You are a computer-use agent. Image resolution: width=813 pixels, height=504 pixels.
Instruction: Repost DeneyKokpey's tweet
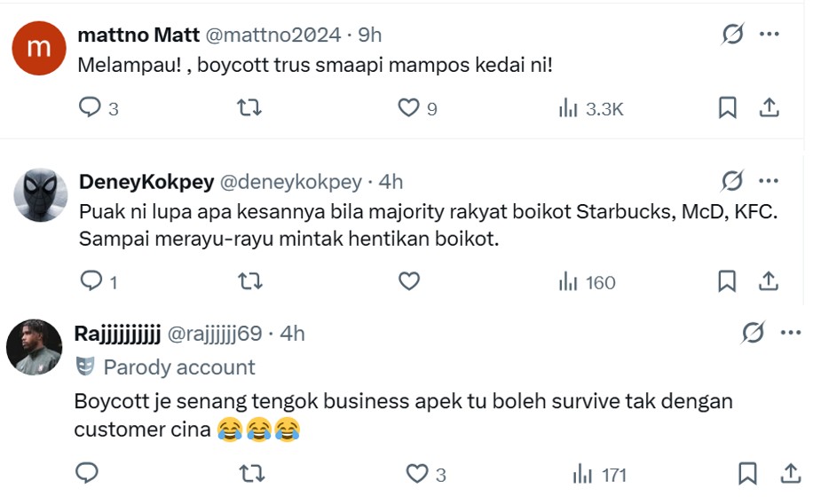tap(249, 282)
